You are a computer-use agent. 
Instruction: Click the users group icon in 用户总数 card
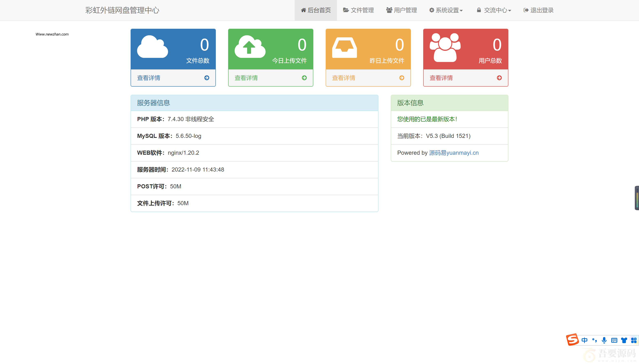(445, 47)
